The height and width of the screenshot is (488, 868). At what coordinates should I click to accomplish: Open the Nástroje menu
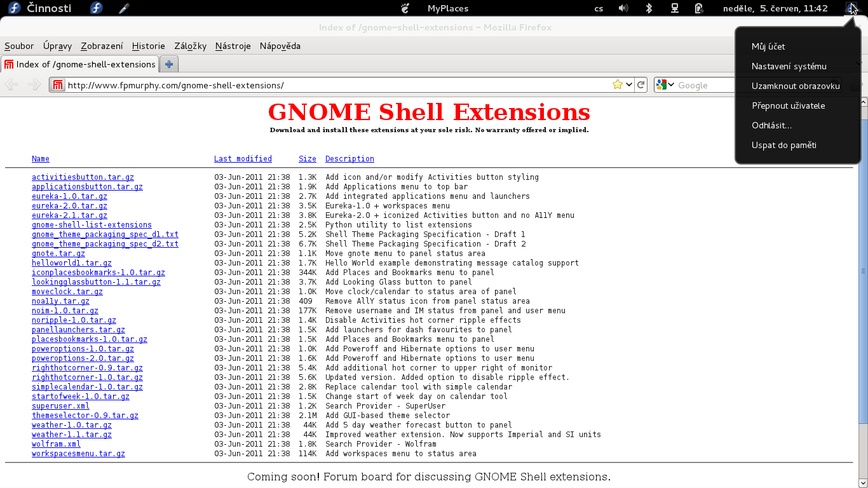click(233, 46)
